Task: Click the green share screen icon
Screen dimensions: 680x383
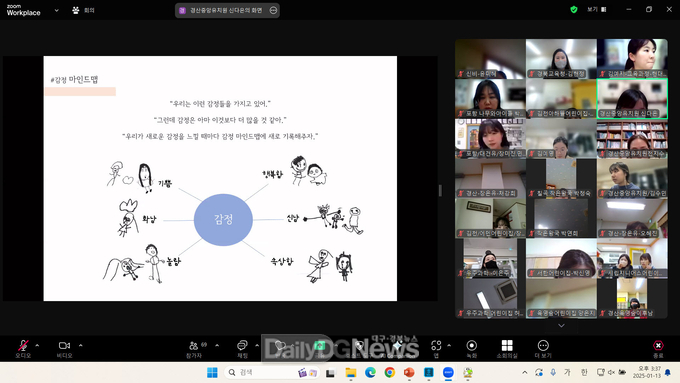Action: click(x=320, y=346)
